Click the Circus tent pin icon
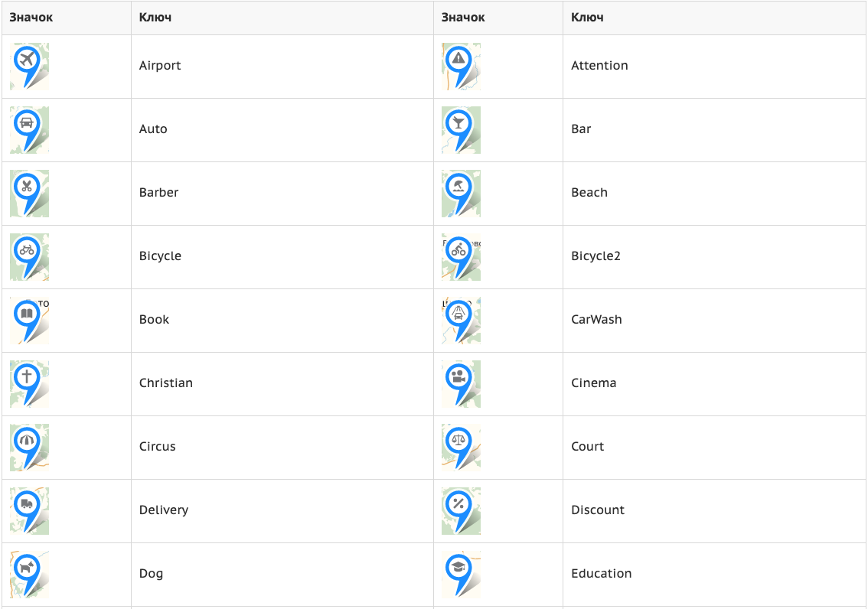 pos(29,448)
